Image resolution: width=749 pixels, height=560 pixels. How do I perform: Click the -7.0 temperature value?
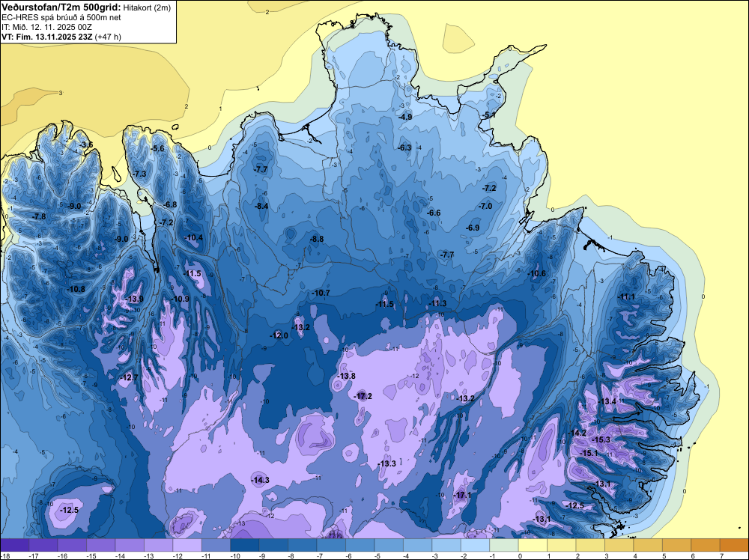485,206
